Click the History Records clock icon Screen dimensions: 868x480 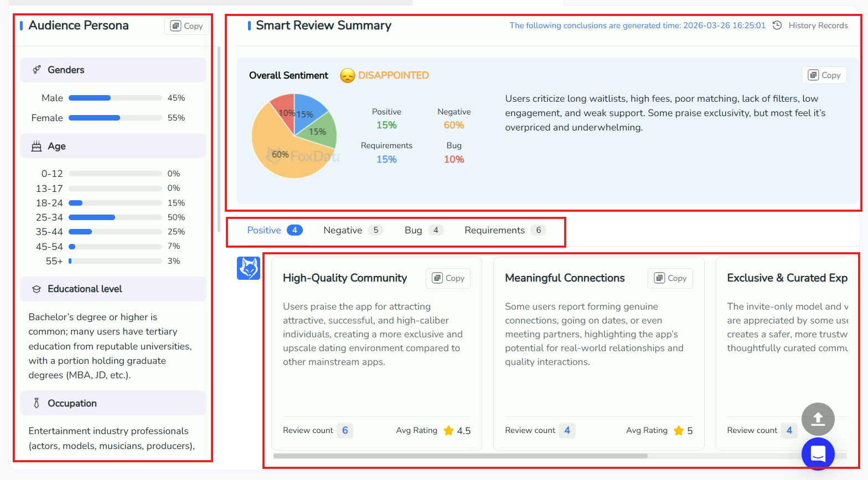(x=777, y=25)
